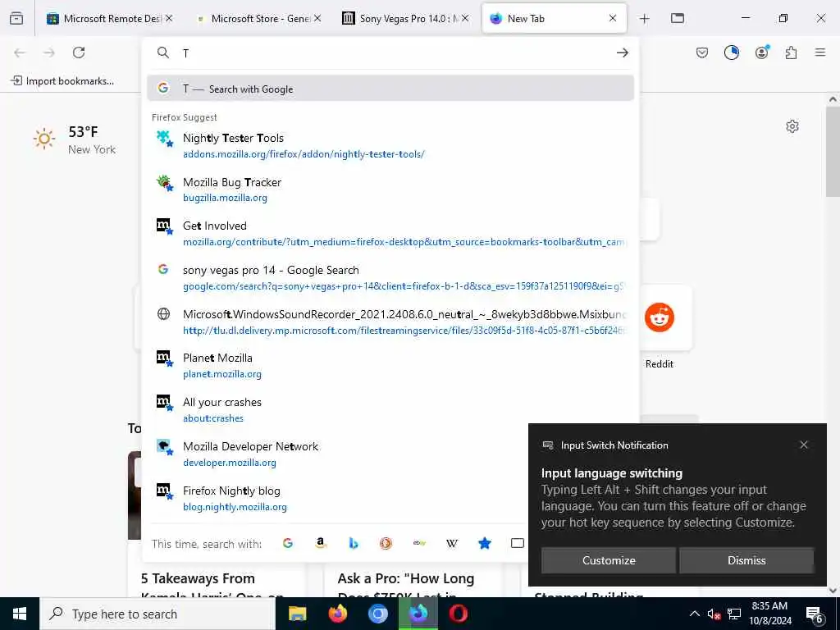This screenshot has width=840, height=630.
Task: Open 'Ask a Pro: How Long' article
Action: [x=405, y=578]
